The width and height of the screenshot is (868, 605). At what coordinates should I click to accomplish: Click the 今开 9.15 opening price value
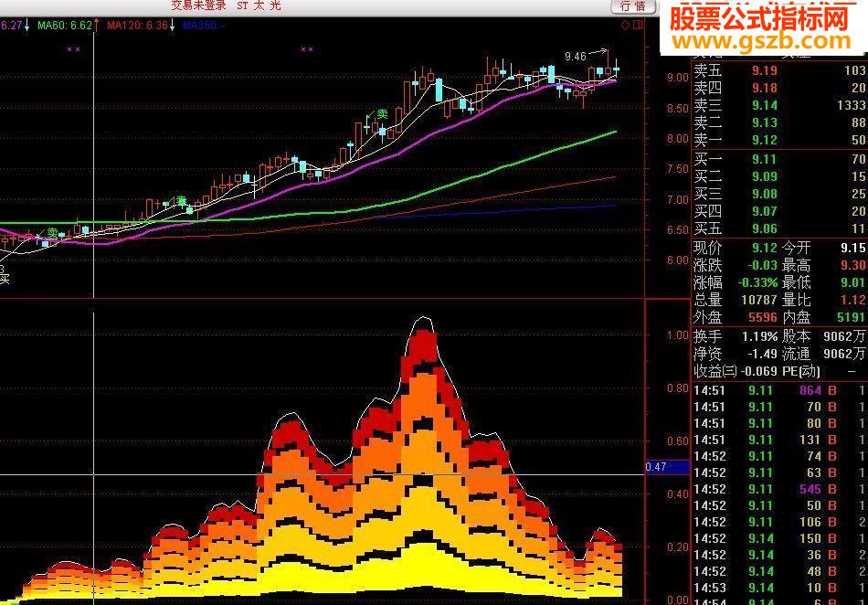click(x=852, y=248)
